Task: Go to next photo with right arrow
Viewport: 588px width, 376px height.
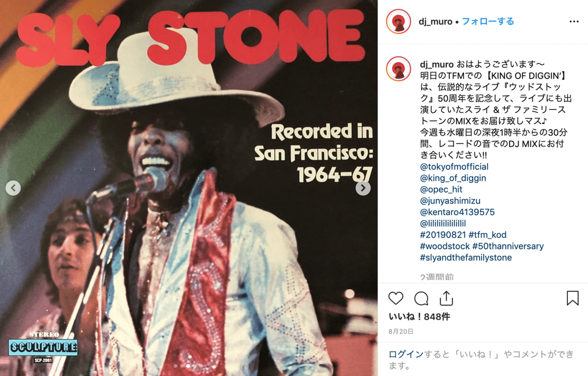Action: pos(363,188)
